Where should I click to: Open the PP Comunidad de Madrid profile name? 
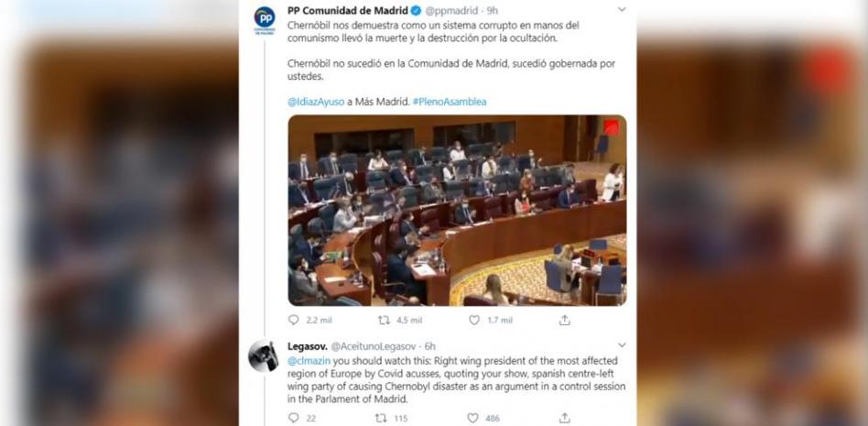pos(348,10)
